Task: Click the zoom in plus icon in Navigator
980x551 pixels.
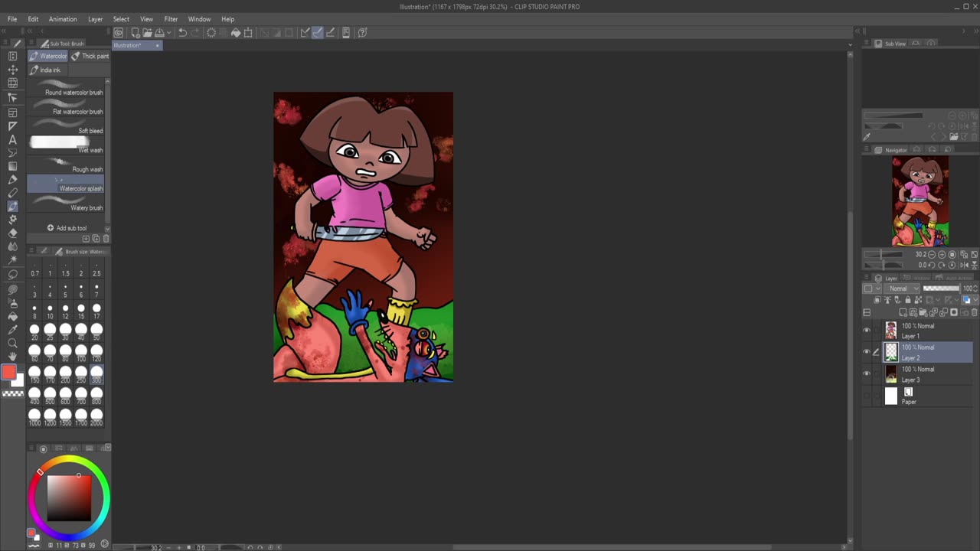Action: 940,254
